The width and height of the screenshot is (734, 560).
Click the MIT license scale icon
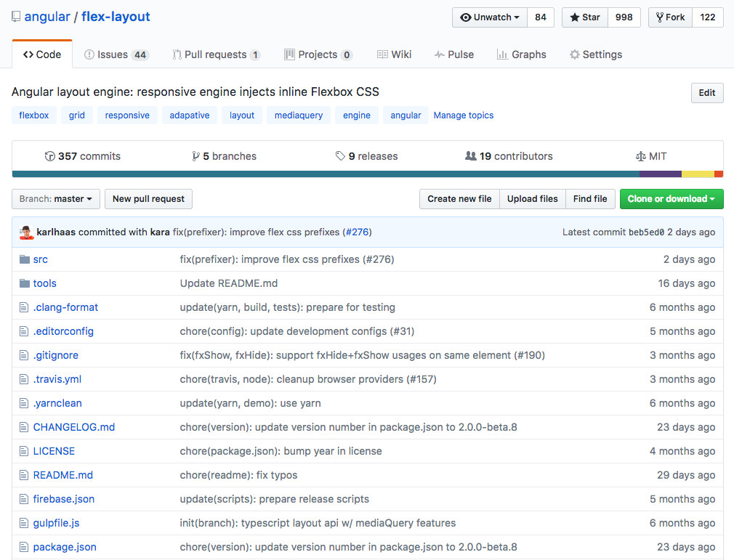pos(640,156)
